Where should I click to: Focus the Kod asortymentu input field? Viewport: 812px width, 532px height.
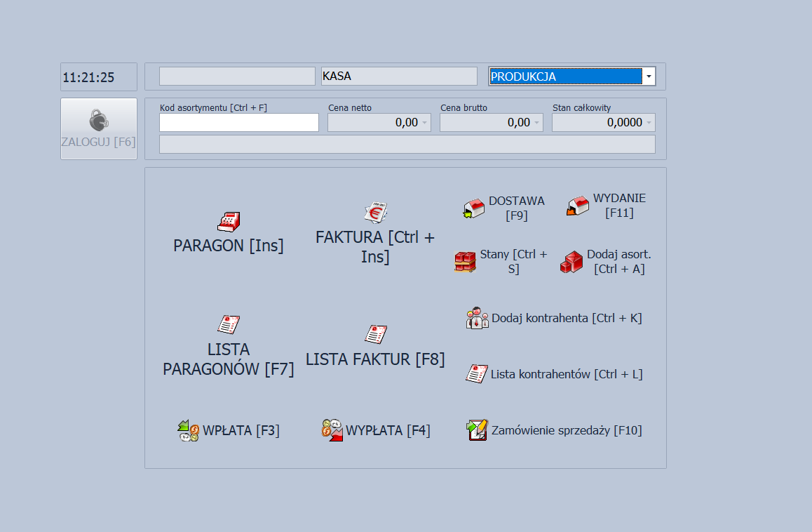[238, 123]
